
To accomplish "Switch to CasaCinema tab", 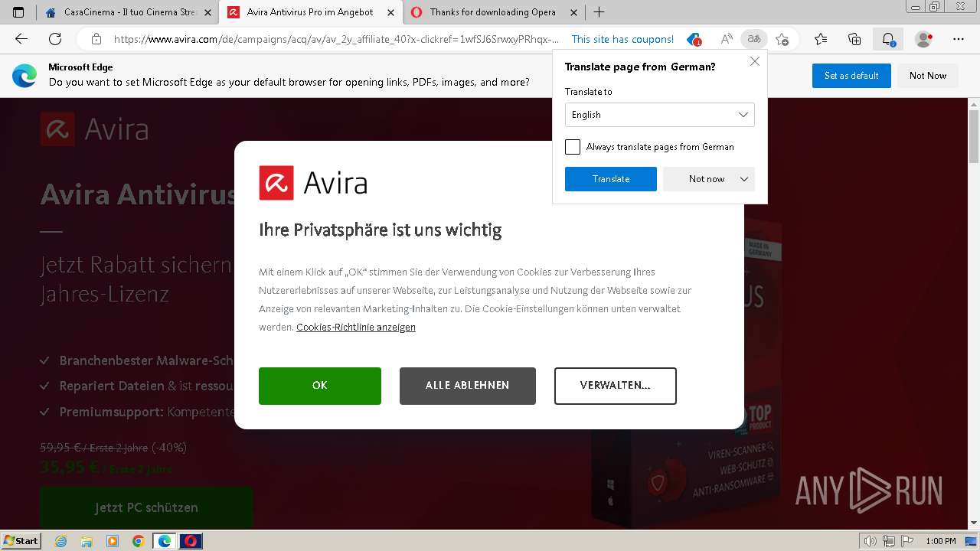I will [129, 12].
